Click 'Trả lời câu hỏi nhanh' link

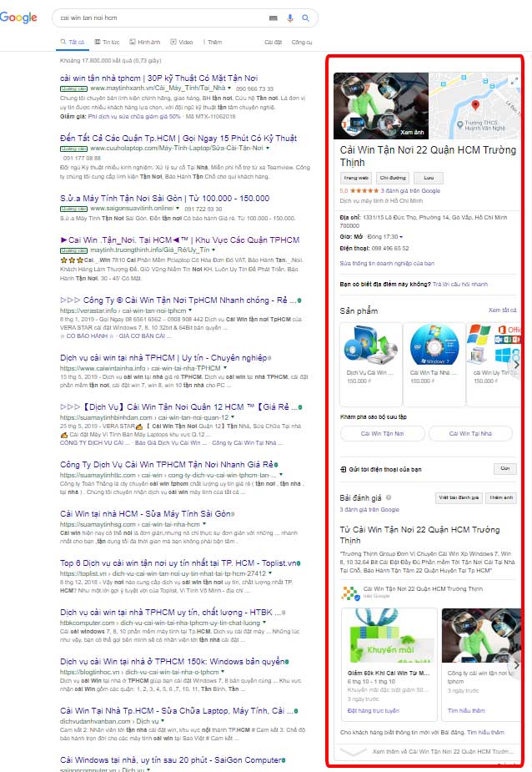[460, 285]
